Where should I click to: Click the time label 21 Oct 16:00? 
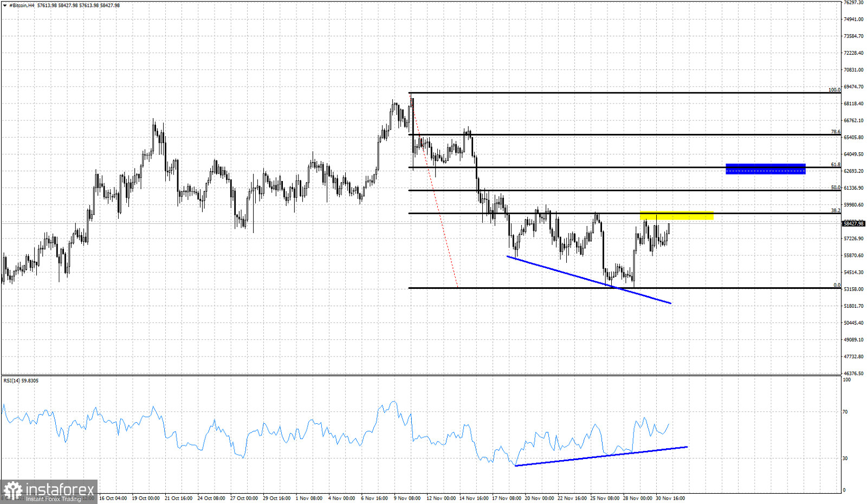click(x=179, y=498)
